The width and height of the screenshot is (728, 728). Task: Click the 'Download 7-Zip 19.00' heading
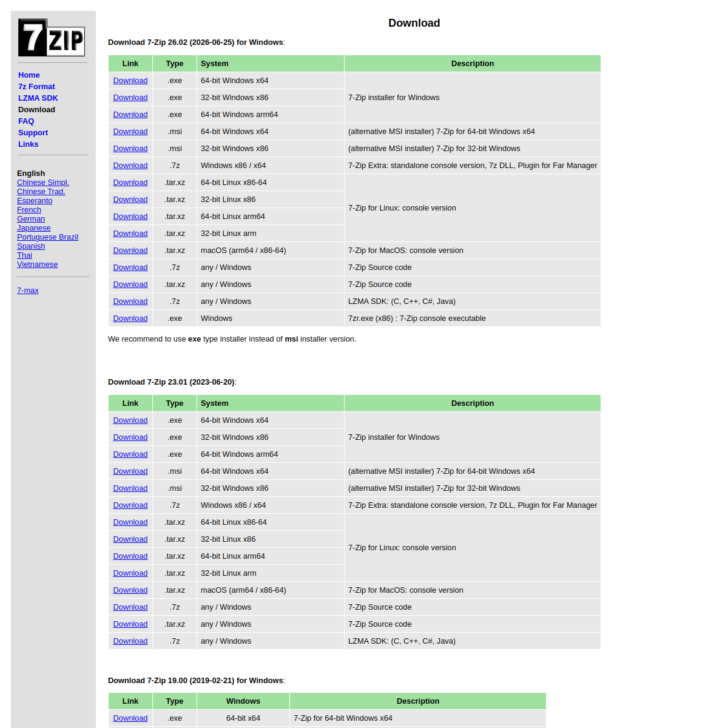197,681
